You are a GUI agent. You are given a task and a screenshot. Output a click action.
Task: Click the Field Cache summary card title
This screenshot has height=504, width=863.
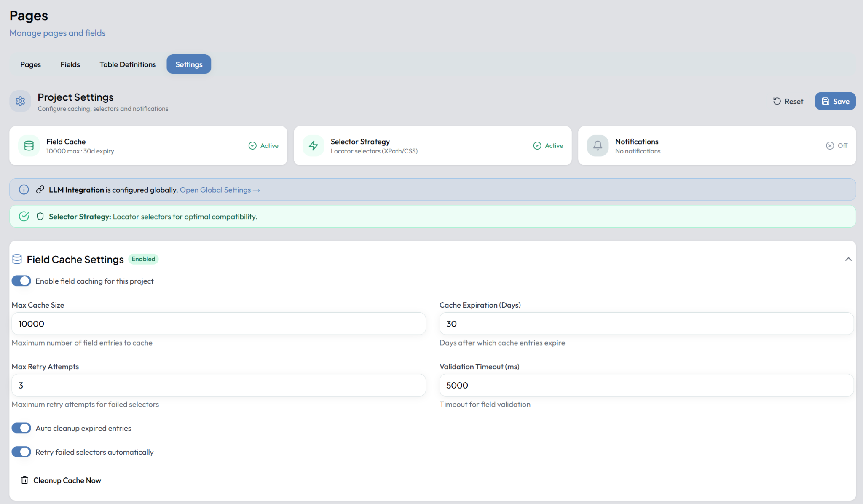[x=66, y=142]
